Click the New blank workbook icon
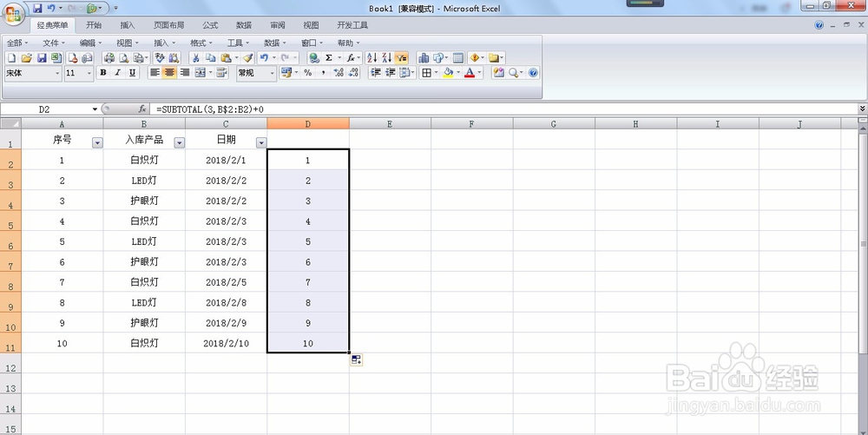This screenshot has height=435, width=868. [11, 57]
